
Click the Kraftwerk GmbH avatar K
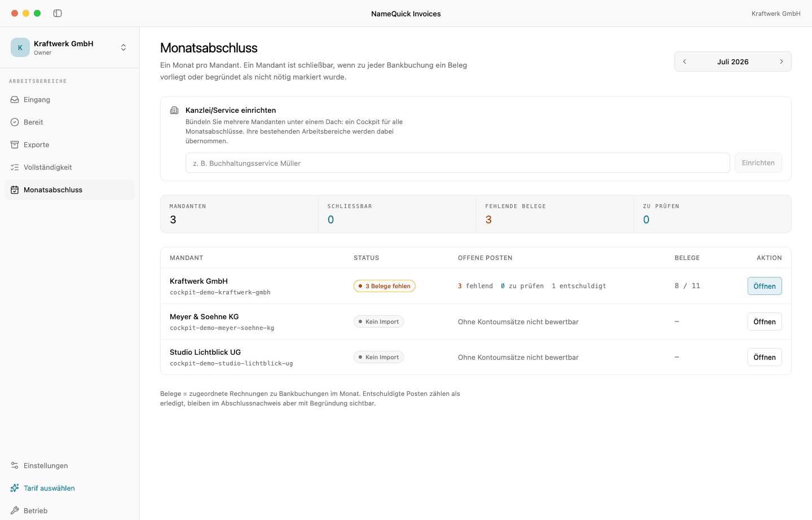tap(20, 47)
